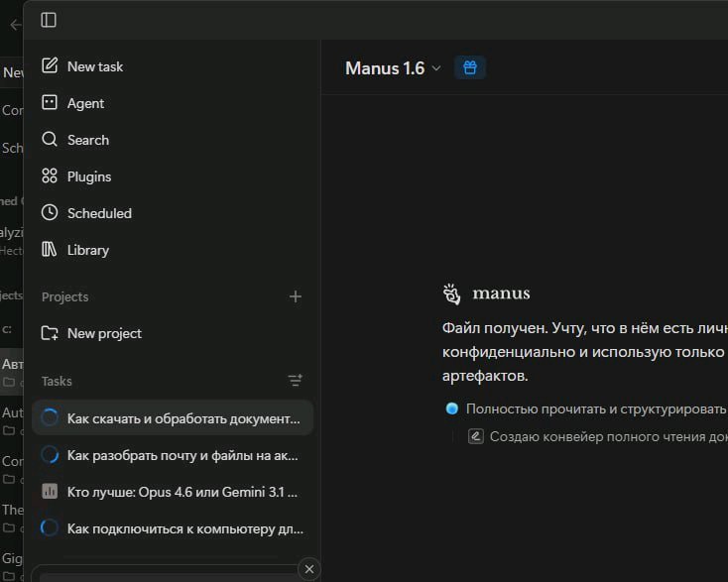The width and height of the screenshot is (728, 582).
Task: Create a New project
Action: click(172, 333)
